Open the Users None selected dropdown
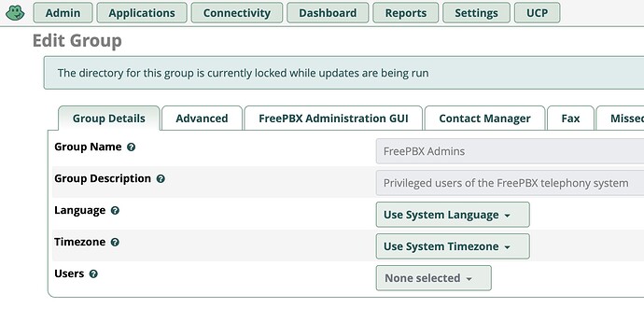The image size is (644, 336). [433, 278]
